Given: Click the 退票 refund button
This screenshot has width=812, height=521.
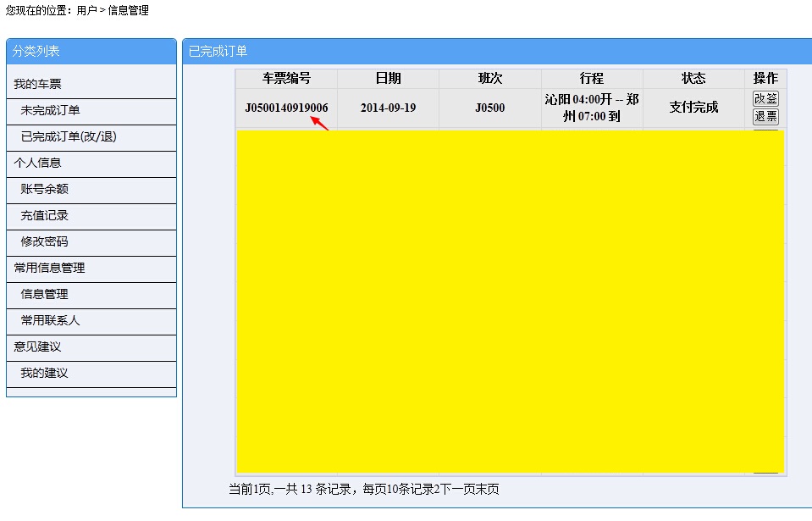Looking at the screenshot, I should (x=765, y=116).
